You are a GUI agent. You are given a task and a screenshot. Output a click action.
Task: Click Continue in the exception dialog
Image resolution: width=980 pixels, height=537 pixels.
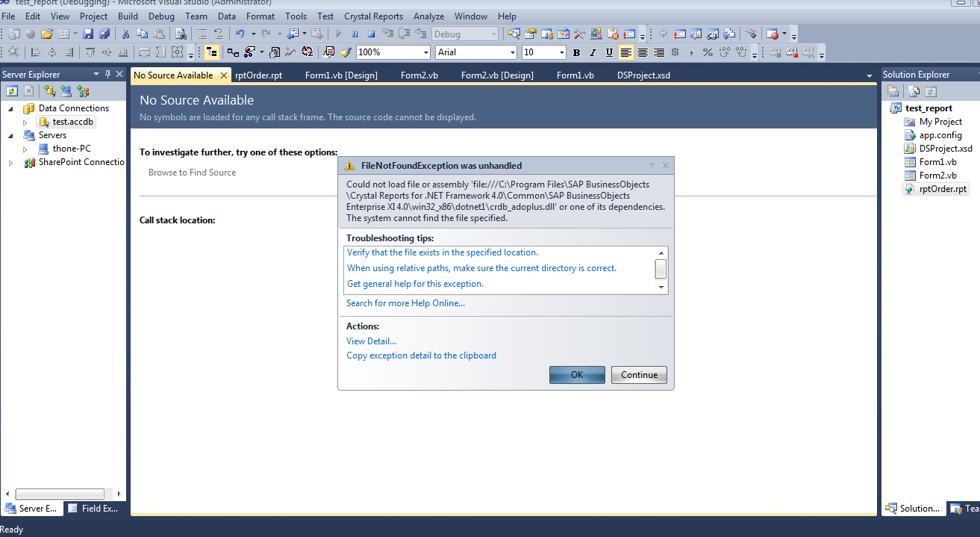[639, 375]
